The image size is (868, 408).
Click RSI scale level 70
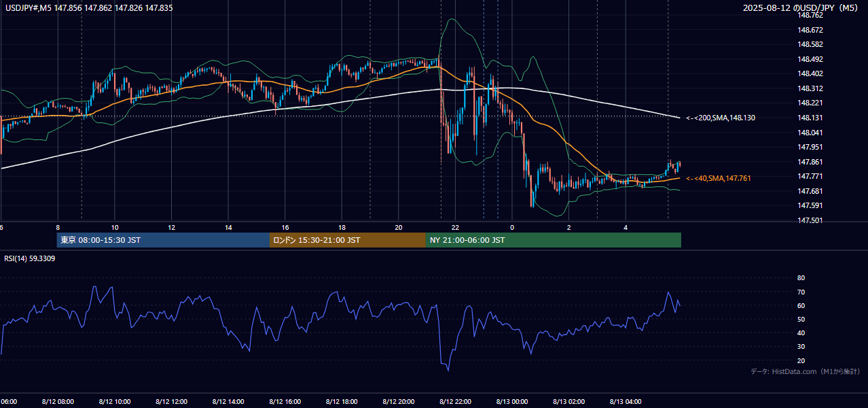tap(801, 292)
